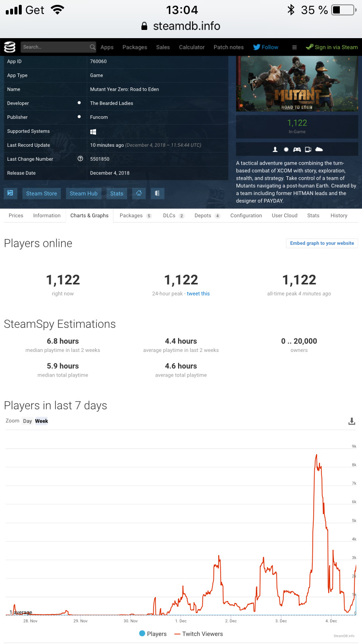The width and height of the screenshot is (362, 644).
Task: Open Patch notes in navigation
Action: click(228, 47)
